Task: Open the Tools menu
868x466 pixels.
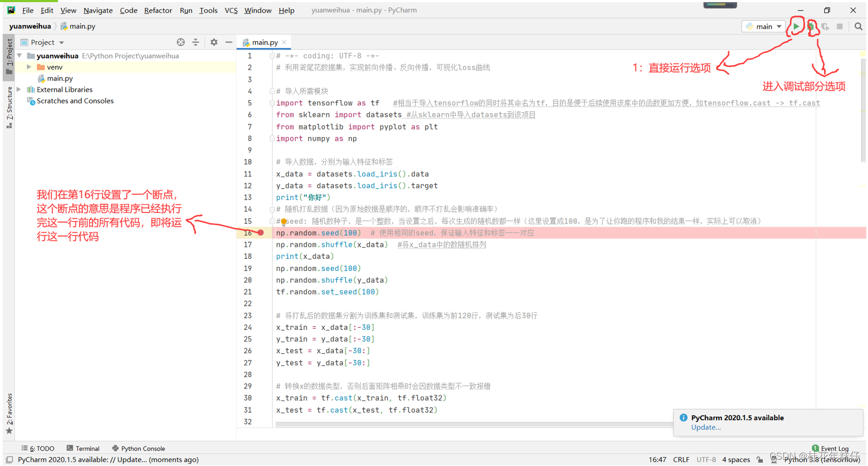Action: (x=208, y=11)
